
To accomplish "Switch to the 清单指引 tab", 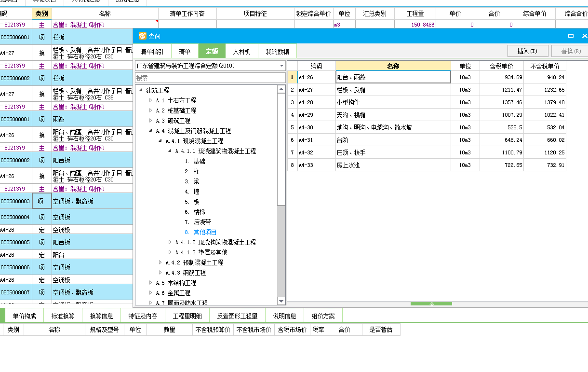I will [152, 51].
